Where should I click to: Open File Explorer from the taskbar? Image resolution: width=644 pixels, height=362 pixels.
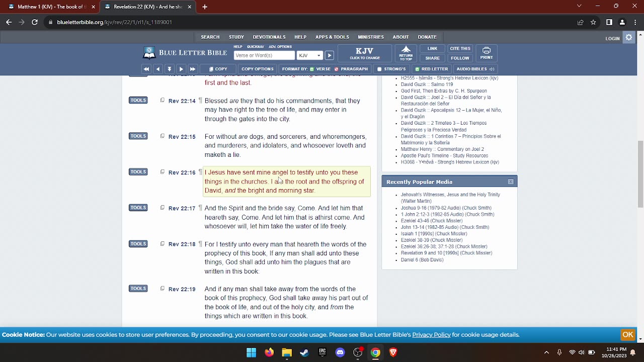coord(287,352)
